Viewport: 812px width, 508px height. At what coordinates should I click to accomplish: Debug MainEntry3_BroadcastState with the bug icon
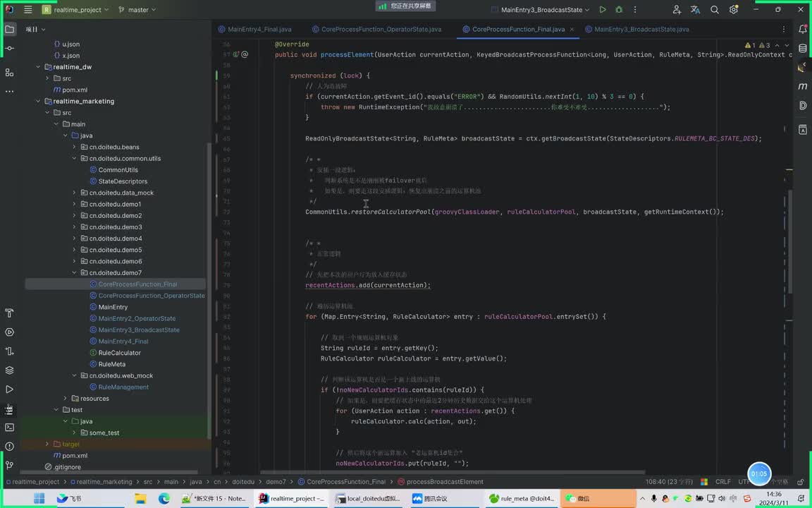coord(618,9)
